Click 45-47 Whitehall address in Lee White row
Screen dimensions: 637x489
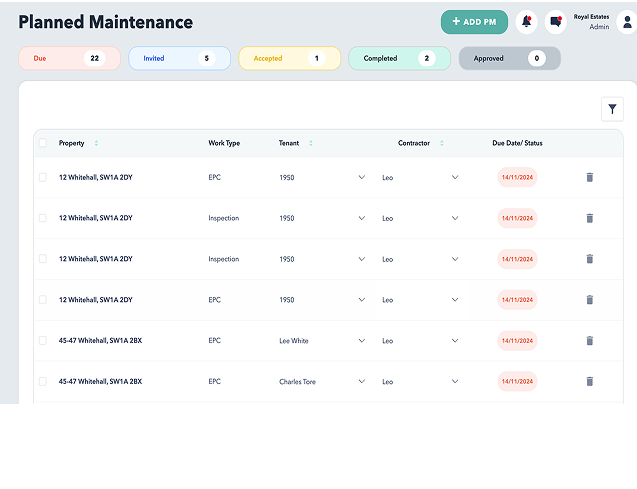[100, 340]
